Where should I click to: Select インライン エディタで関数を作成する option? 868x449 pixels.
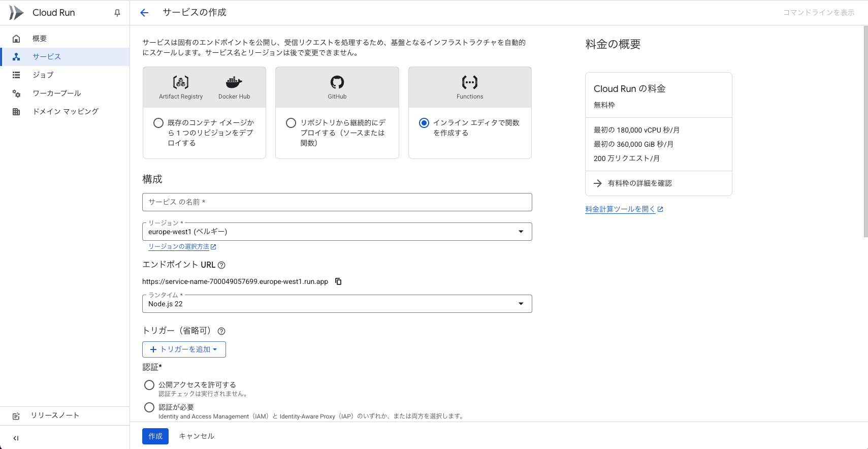tap(424, 123)
